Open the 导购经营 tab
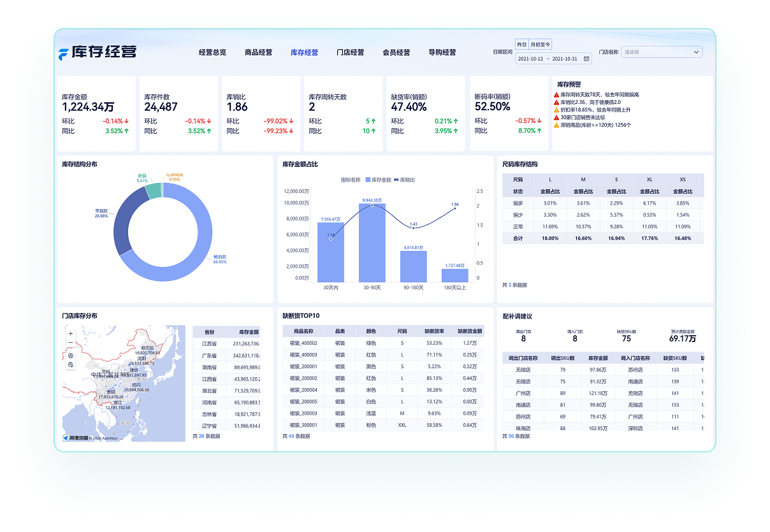This screenshot has width=770, height=532. [442, 53]
